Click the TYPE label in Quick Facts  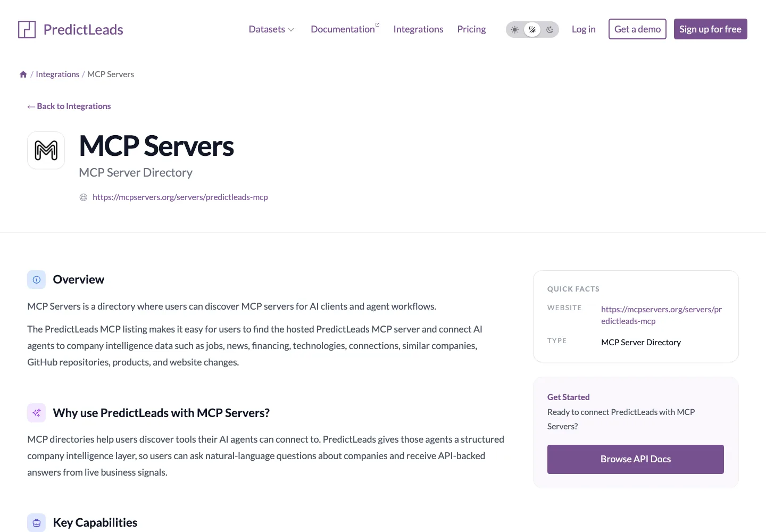pyautogui.click(x=557, y=340)
